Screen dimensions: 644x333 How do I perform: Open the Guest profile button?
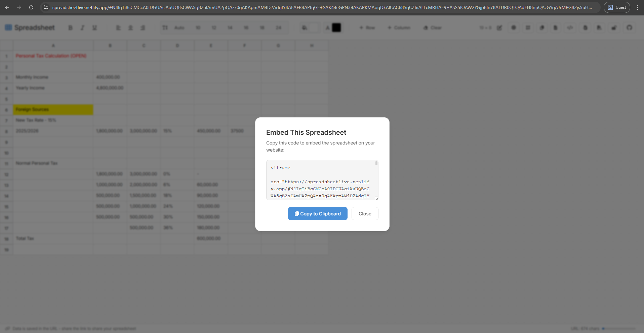(x=617, y=7)
